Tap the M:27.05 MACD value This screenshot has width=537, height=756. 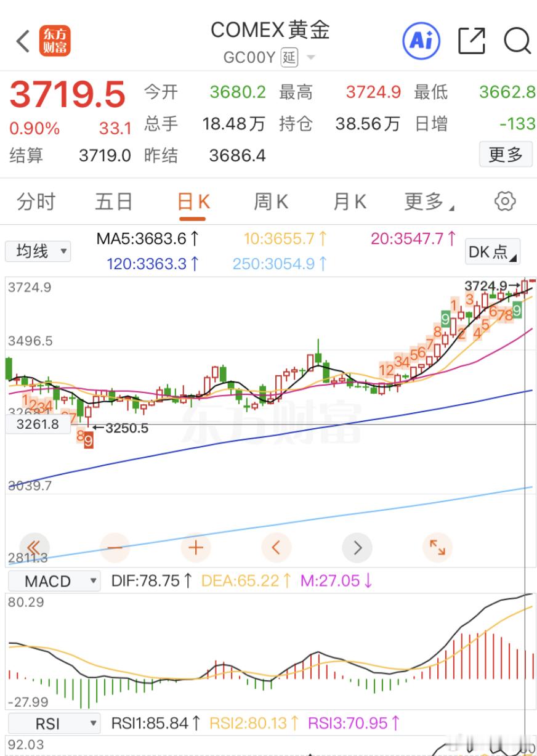pyautogui.click(x=336, y=581)
